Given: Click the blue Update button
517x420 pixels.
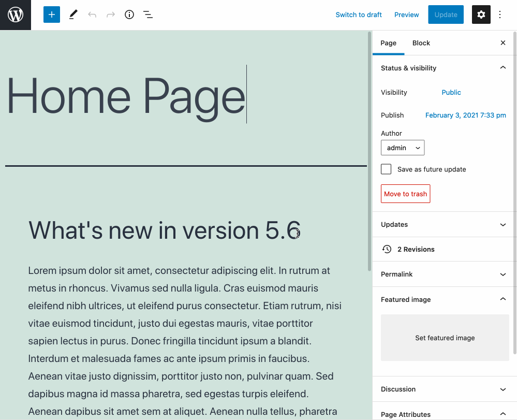Looking at the screenshot, I should pos(446,15).
